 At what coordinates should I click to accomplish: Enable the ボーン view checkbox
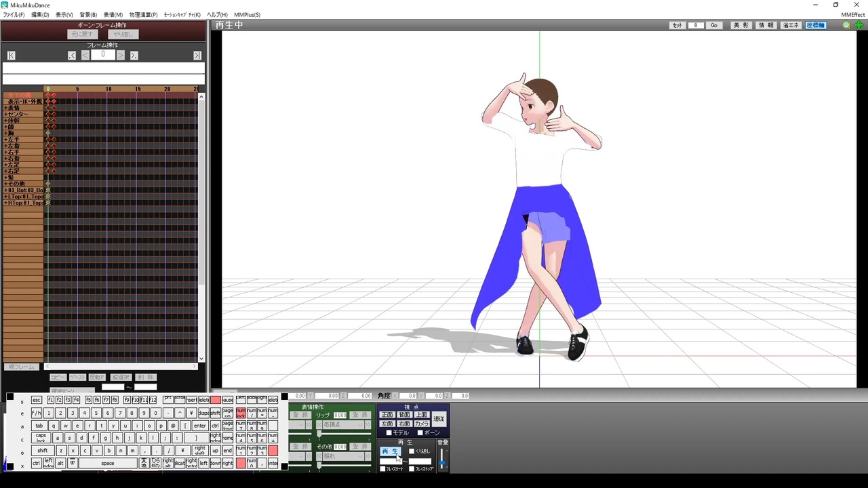pos(420,432)
